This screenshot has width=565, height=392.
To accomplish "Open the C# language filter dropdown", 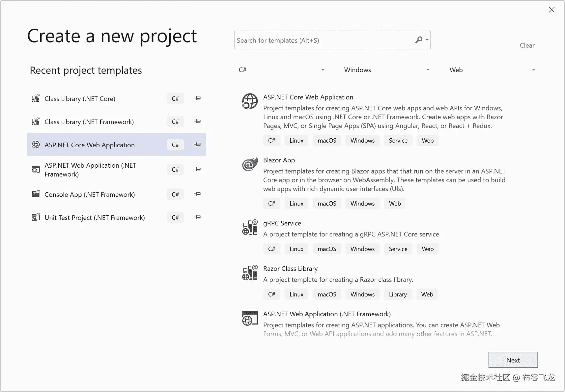I will pos(281,70).
